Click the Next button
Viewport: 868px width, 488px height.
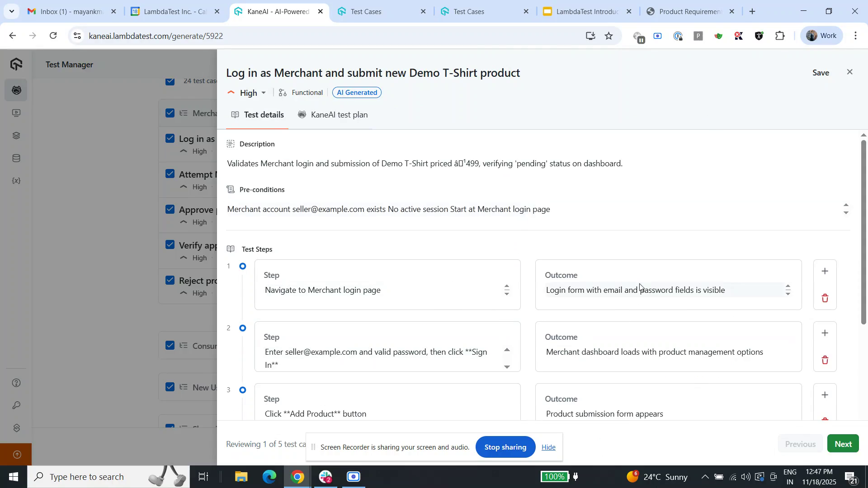click(842, 443)
